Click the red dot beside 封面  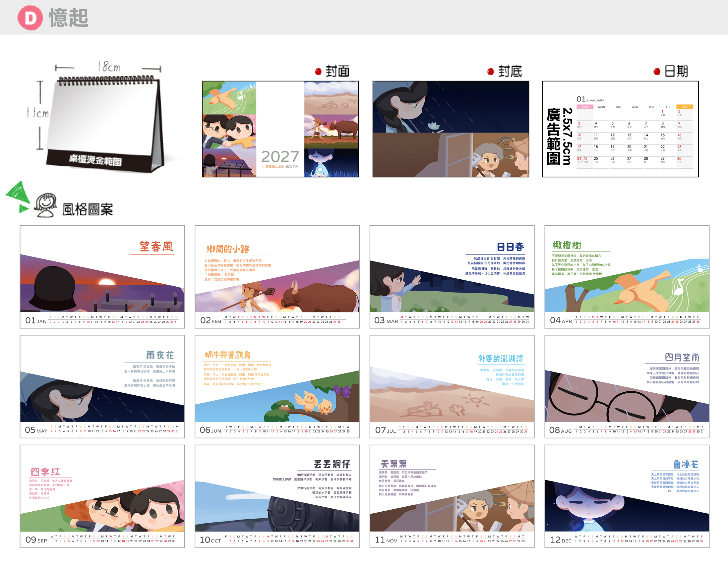click(318, 72)
